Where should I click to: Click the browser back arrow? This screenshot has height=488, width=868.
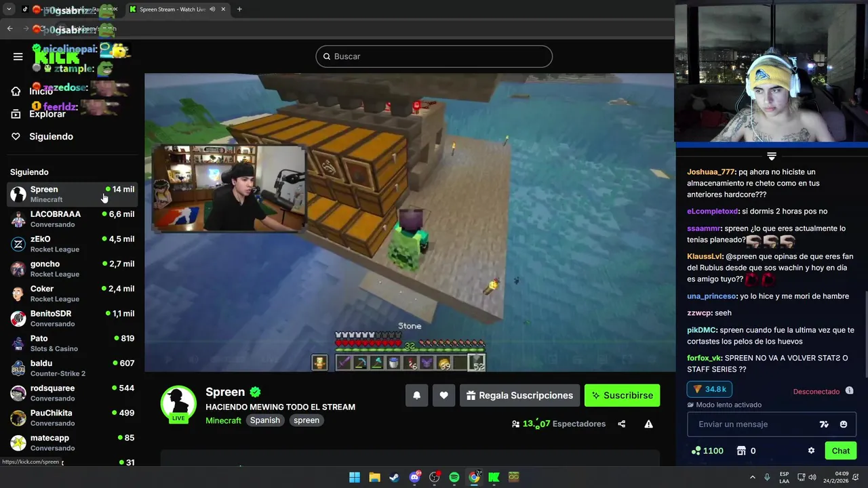point(9,28)
